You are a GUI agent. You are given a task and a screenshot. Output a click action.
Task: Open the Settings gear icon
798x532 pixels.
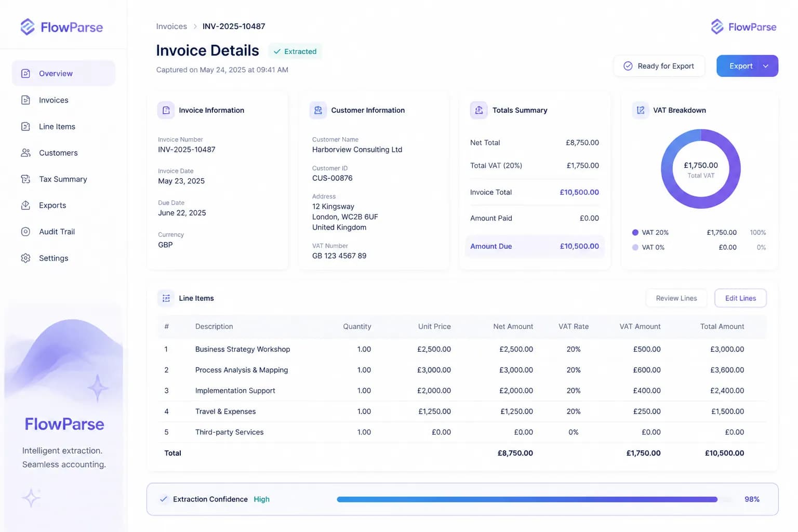click(x=25, y=258)
